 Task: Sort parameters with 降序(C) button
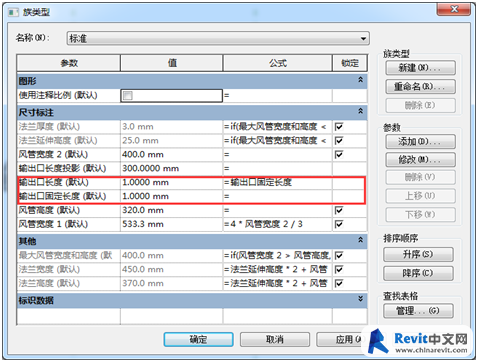tap(418, 273)
